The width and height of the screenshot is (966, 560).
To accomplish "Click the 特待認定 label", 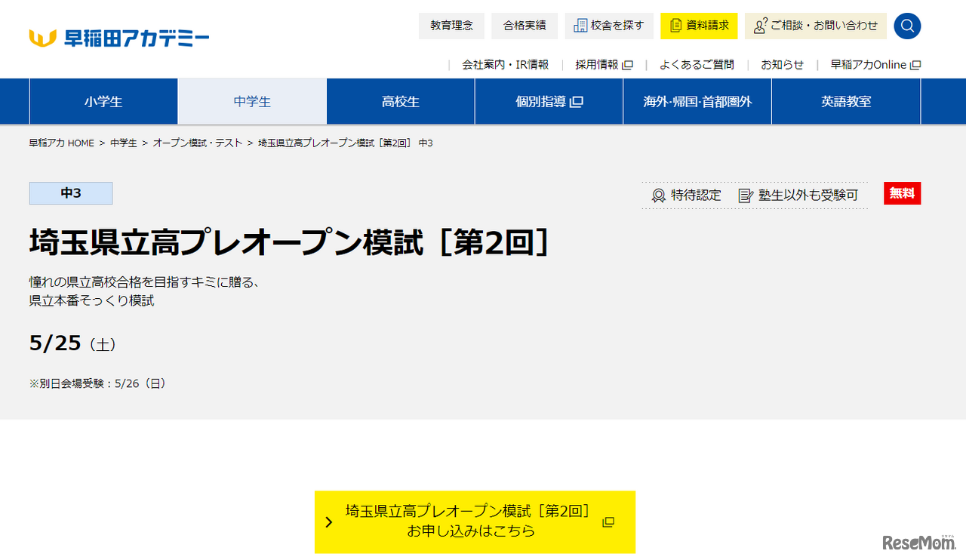I will coord(696,195).
